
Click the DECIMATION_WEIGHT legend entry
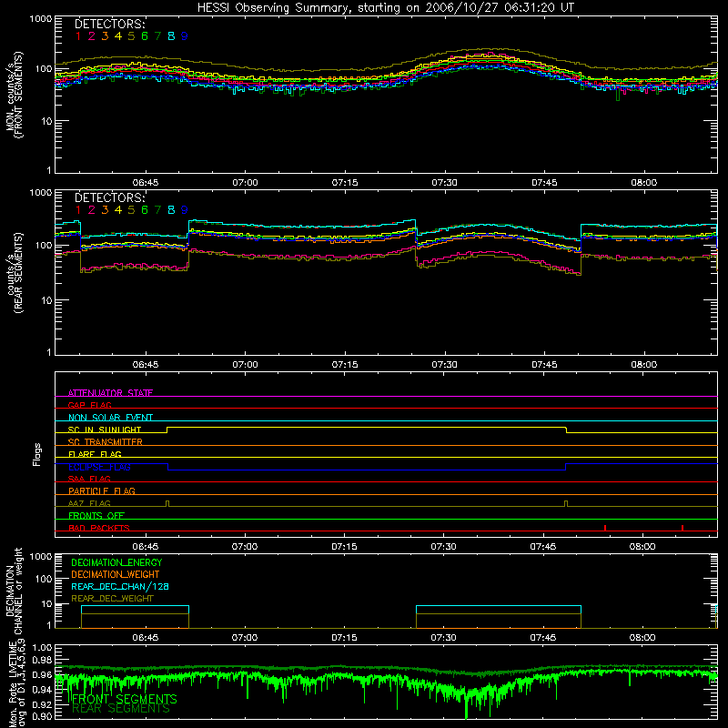pos(116,574)
